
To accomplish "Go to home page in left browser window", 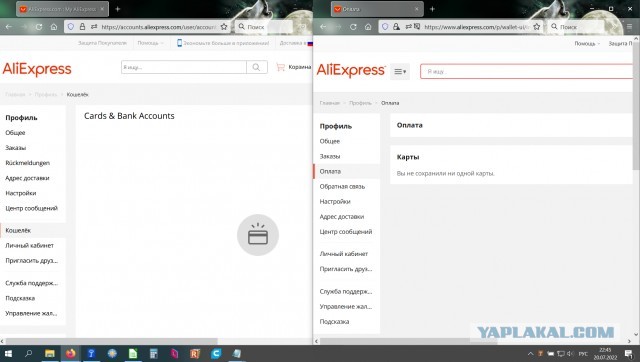I will point(54,27).
